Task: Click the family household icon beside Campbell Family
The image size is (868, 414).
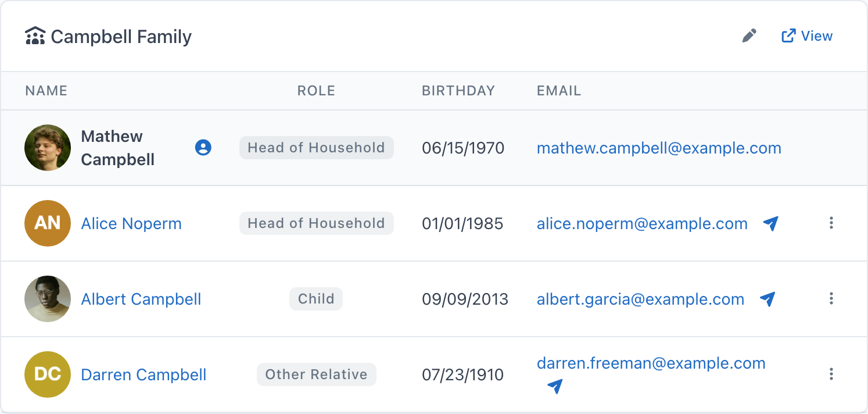Action: tap(35, 36)
